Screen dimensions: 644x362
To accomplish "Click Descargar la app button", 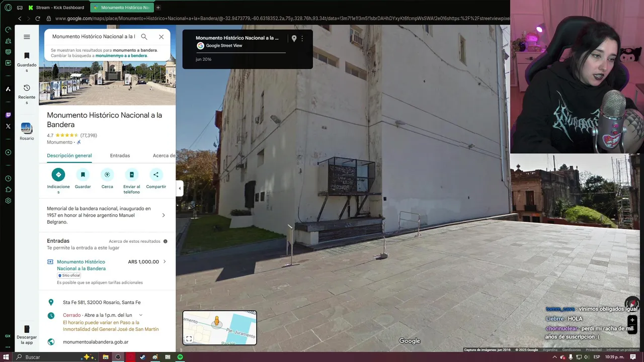I will click(27, 335).
